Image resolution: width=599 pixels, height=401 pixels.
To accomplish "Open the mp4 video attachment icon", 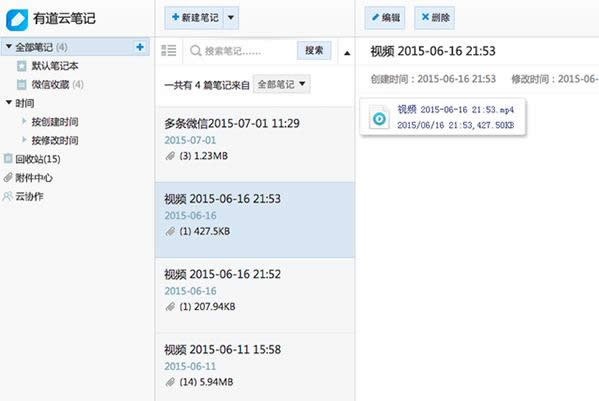I will coord(379,118).
